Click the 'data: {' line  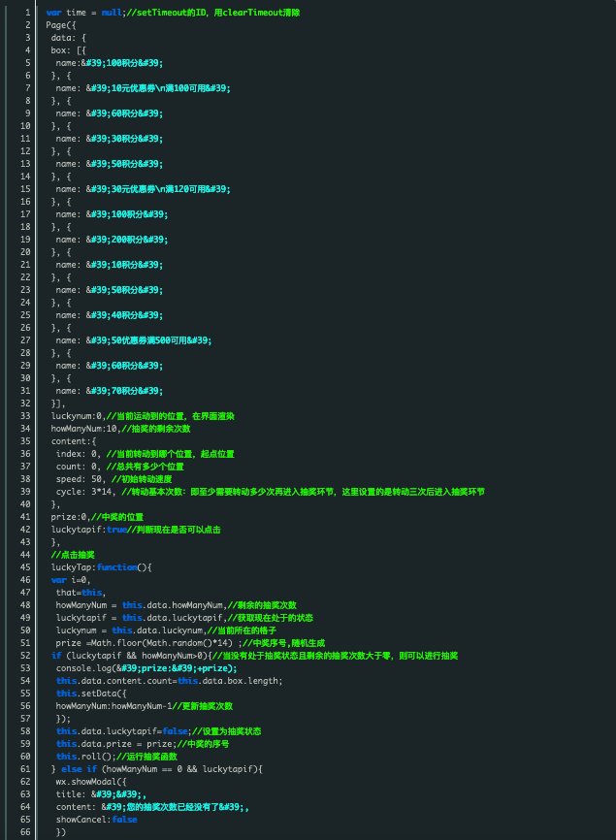[x=69, y=38]
